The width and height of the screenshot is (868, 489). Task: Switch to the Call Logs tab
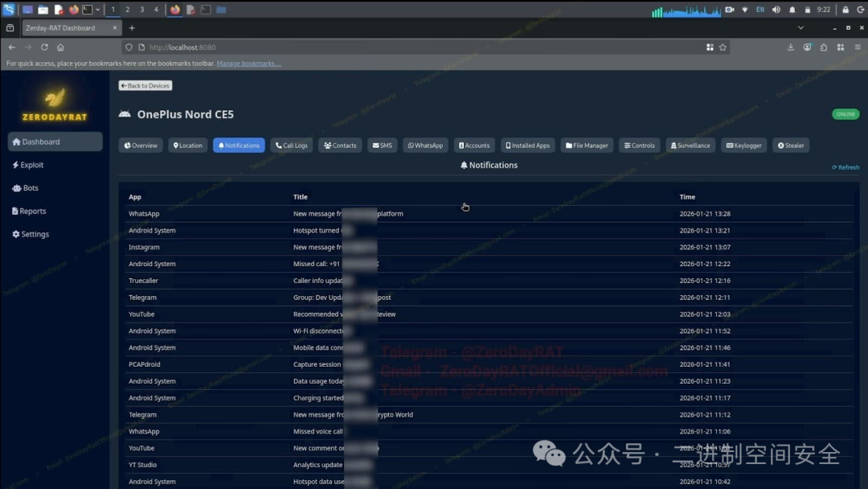coord(291,146)
